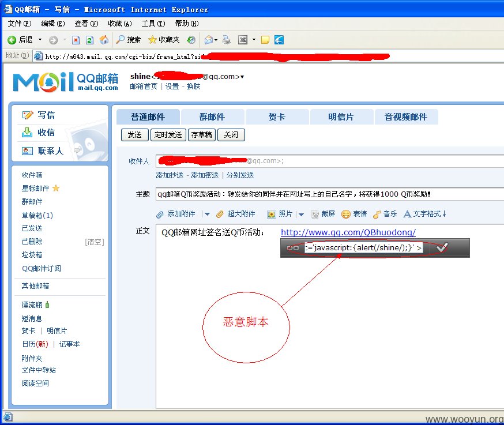Click 存草稿 save draft button
This screenshot has width=504, height=425.
click(x=201, y=135)
